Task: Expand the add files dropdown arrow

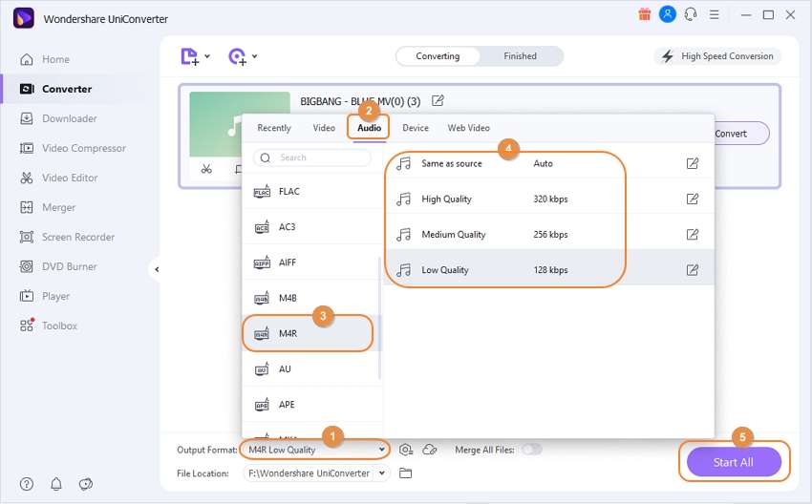Action: (207, 56)
